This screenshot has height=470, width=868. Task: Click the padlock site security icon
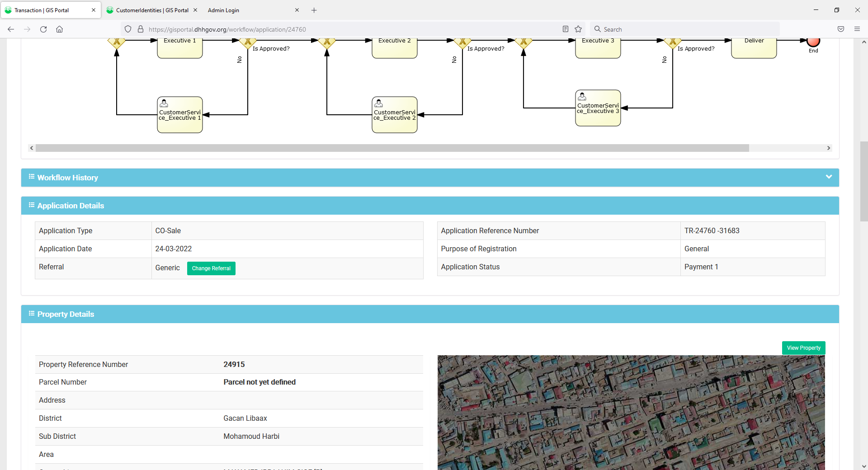(x=141, y=29)
